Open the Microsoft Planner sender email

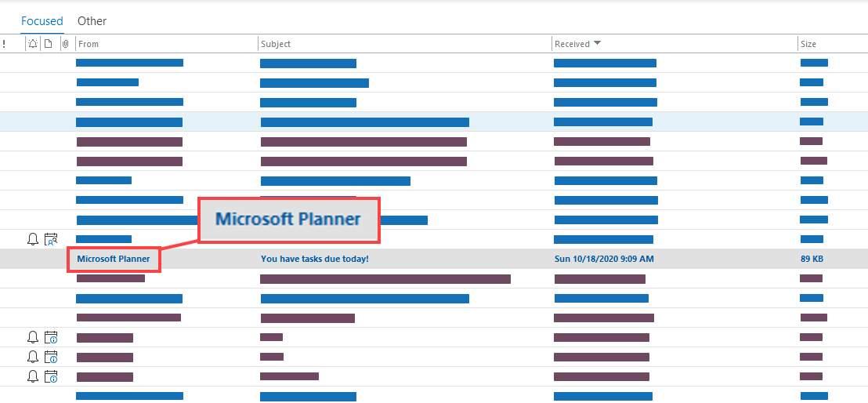click(113, 259)
